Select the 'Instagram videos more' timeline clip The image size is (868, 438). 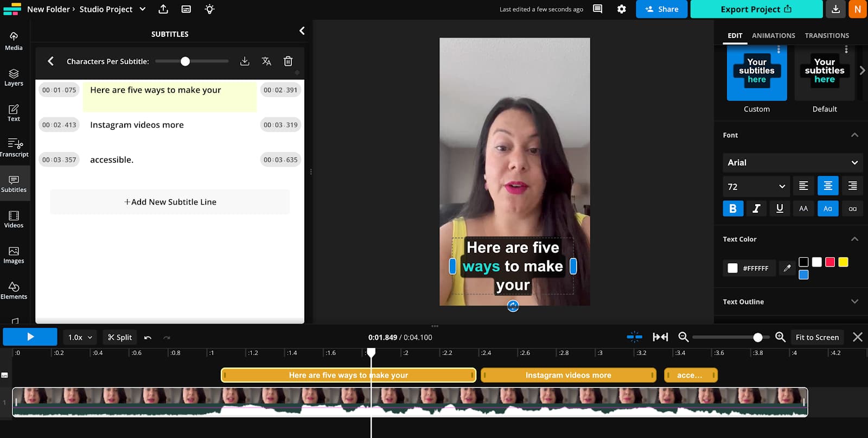tap(568, 375)
